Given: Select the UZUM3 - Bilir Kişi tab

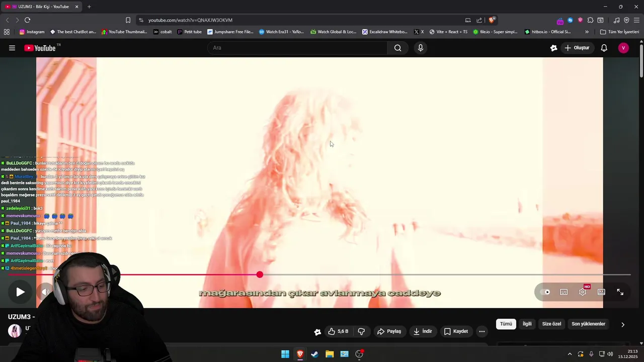Looking at the screenshot, I should (42, 7).
